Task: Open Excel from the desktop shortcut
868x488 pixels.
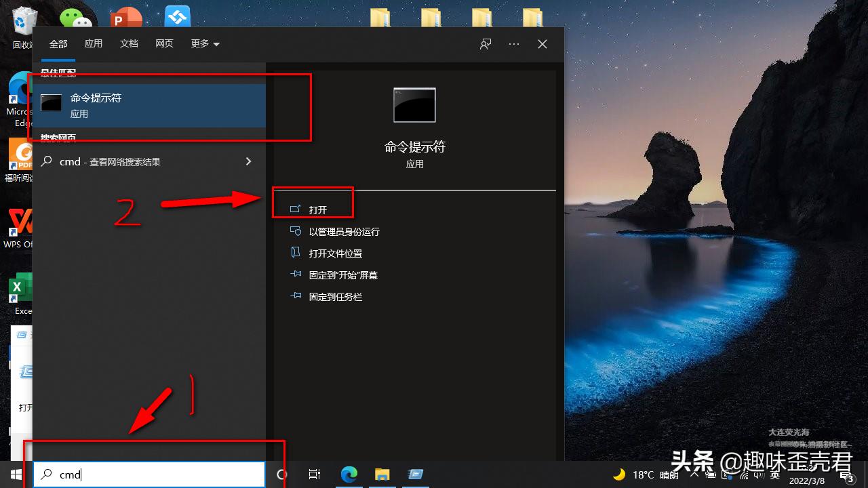Action: pos(18,288)
